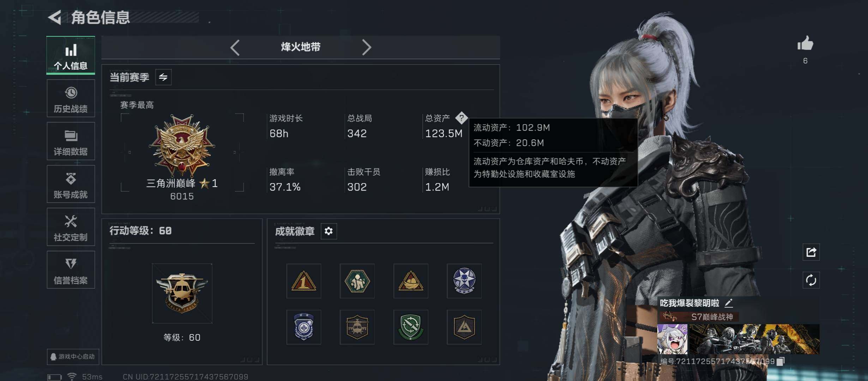The height and width of the screenshot is (381, 868).
Task: Open 账号成就 in the sidebar
Action: tap(71, 184)
